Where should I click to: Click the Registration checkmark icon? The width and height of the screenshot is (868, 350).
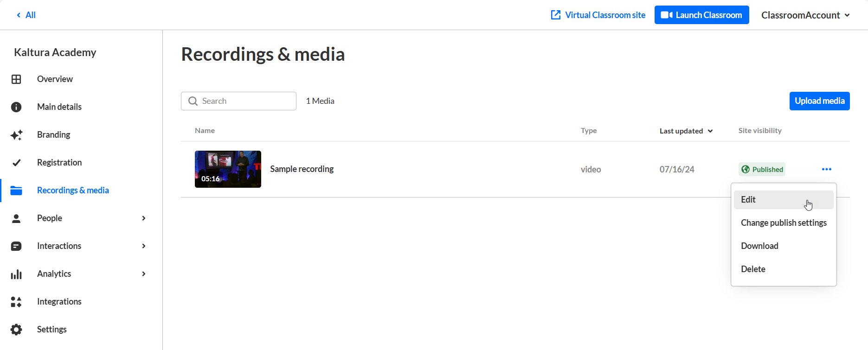pos(16,163)
